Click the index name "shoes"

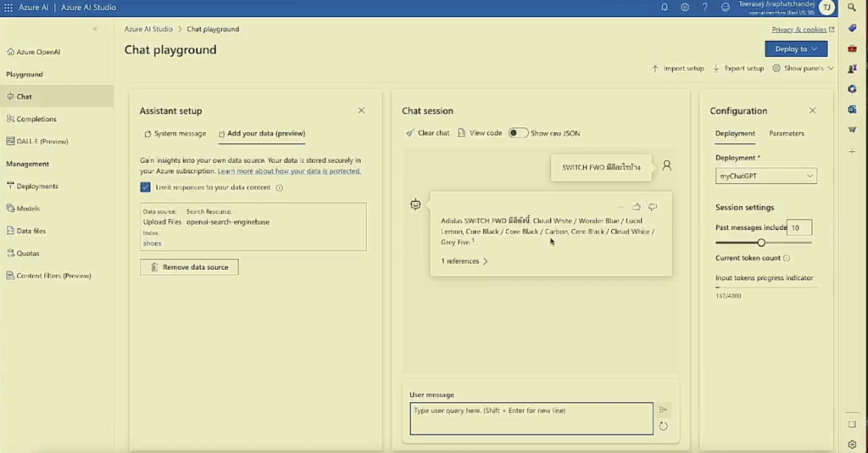pyautogui.click(x=153, y=243)
